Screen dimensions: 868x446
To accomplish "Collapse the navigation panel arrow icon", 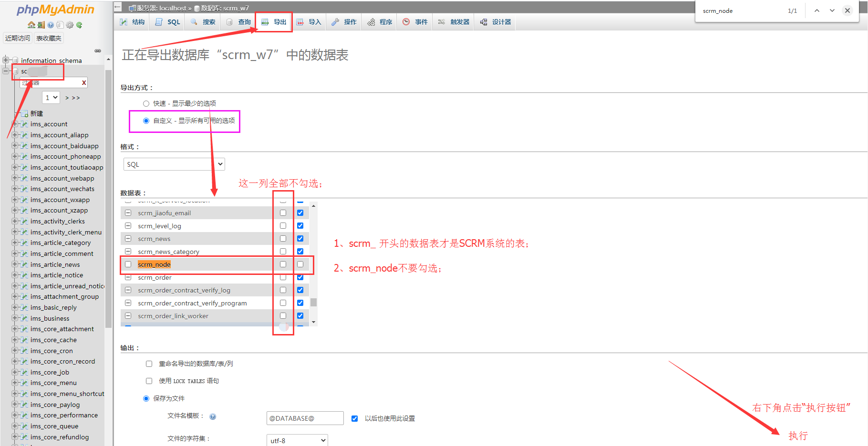I will tap(118, 8).
